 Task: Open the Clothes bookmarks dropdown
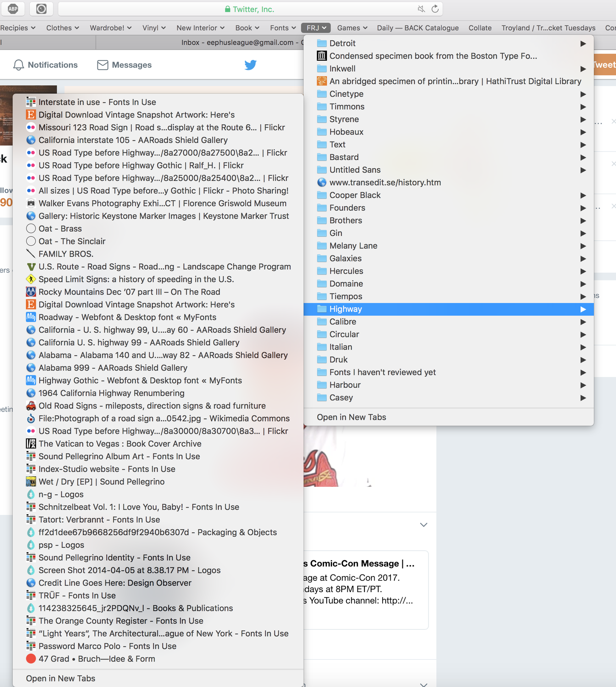point(63,28)
